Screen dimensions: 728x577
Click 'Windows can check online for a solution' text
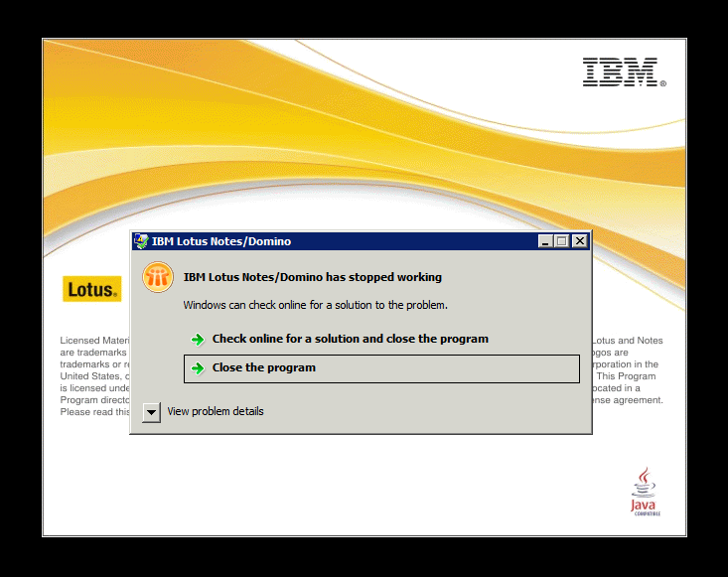pyautogui.click(x=315, y=305)
